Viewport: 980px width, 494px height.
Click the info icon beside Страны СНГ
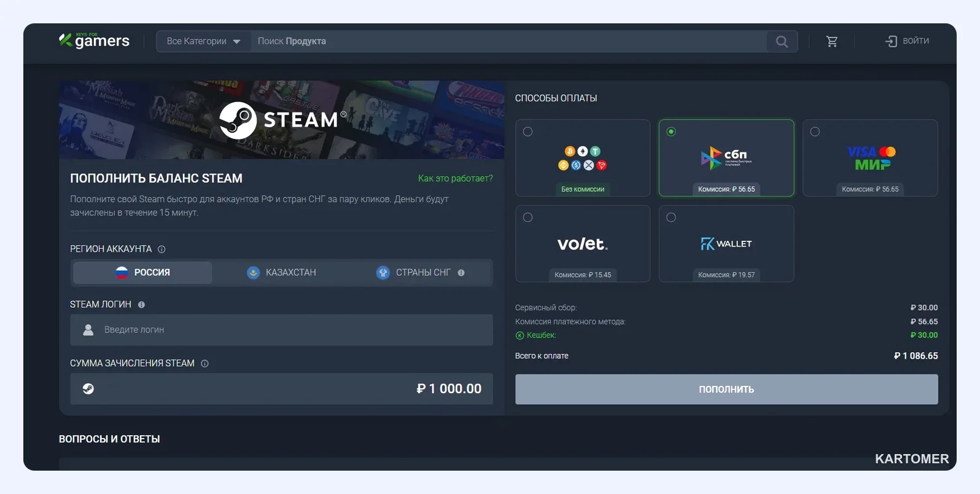tap(461, 273)
